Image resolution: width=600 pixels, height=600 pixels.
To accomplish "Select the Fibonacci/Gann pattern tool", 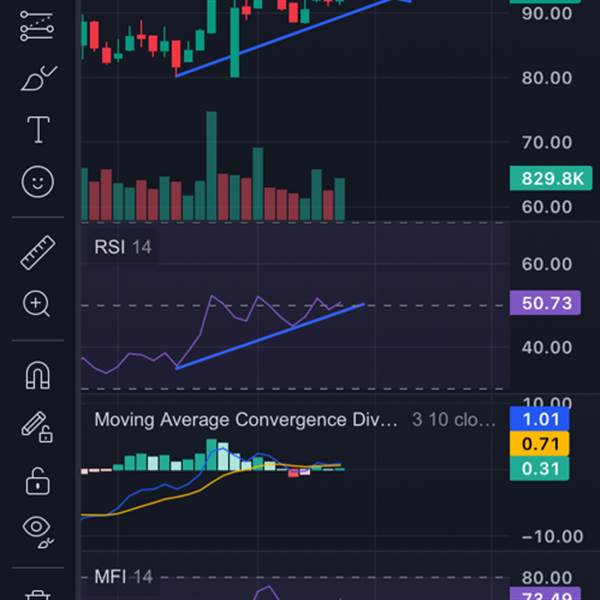I will (x=37, y=26).
